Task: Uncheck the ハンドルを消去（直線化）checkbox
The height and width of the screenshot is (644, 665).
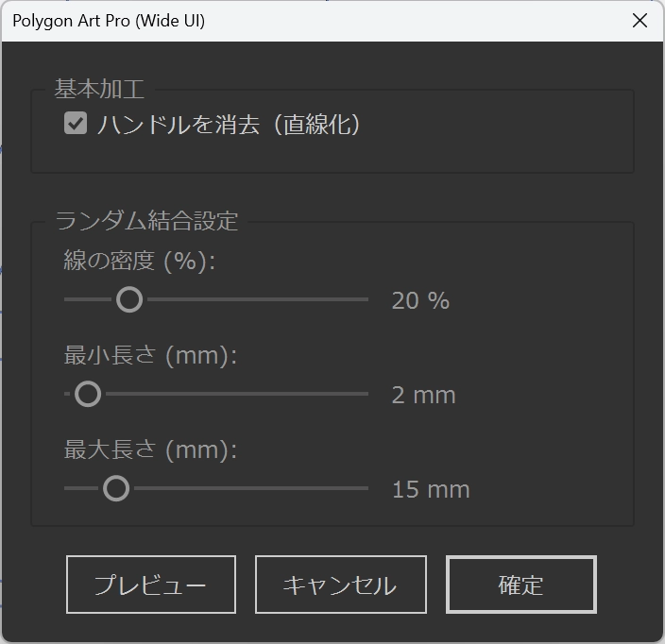Action: tap(76, 124)
